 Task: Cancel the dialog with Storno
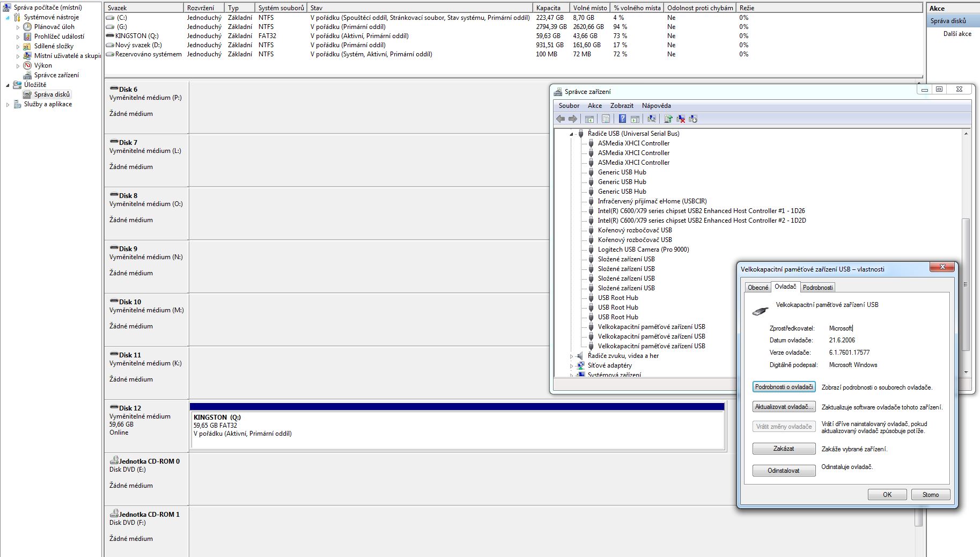pyautogui.click(x=931, y=495)
